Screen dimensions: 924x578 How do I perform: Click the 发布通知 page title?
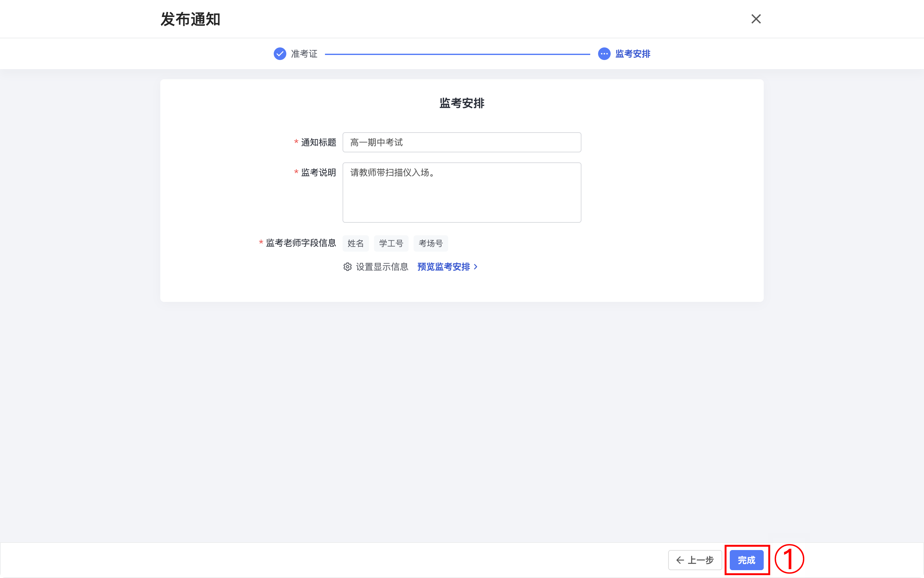click(190, 19)
